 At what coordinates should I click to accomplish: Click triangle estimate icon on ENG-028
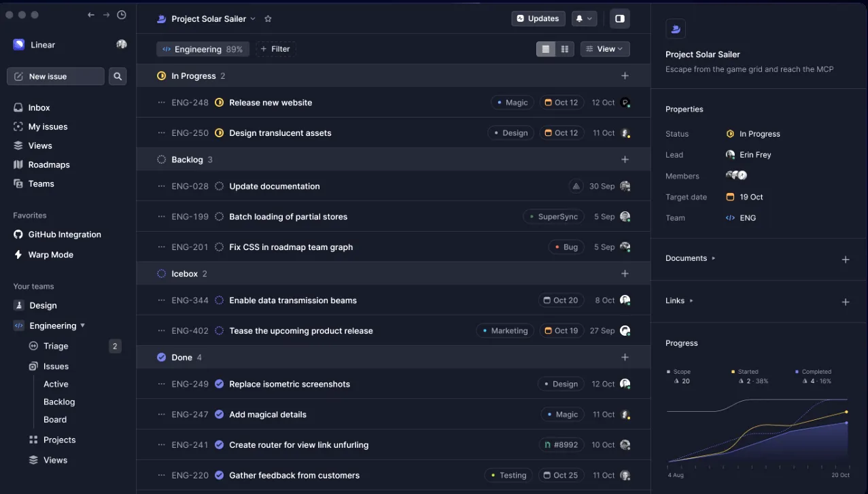click(576, 186)
